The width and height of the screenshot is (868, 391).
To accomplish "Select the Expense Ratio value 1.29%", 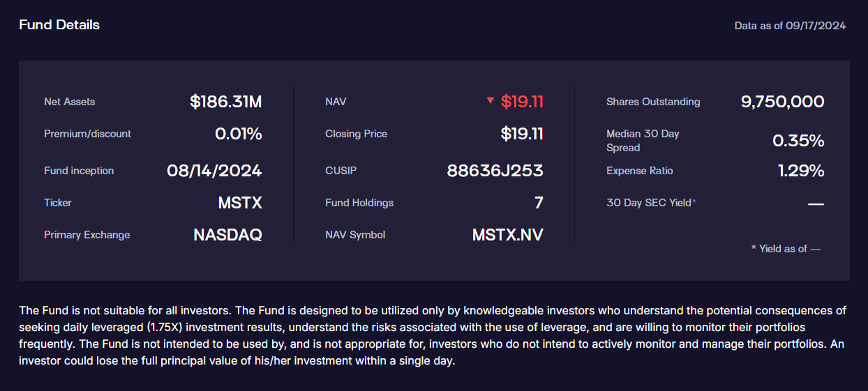I will (801, 171).
